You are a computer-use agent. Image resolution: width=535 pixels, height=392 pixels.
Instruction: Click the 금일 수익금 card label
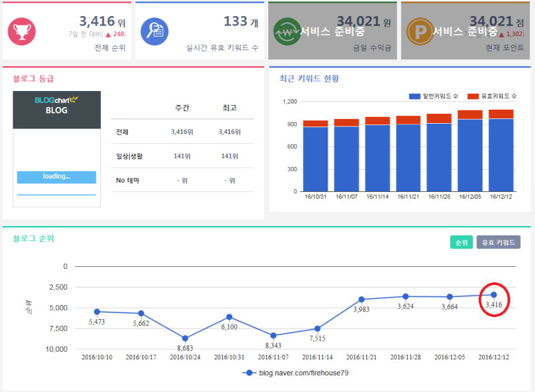pyautogui.click(x=372, y=47)
